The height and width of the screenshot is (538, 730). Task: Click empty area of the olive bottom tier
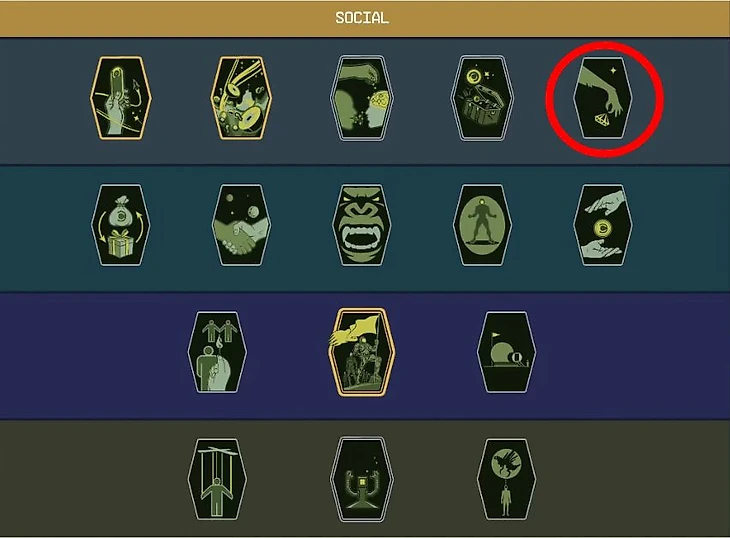click(93, 479)
